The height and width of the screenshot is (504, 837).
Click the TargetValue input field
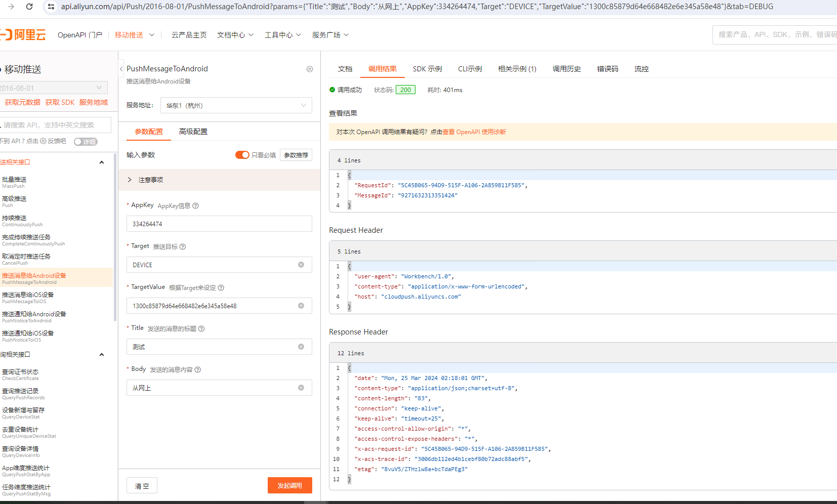(x=219, y=306)
